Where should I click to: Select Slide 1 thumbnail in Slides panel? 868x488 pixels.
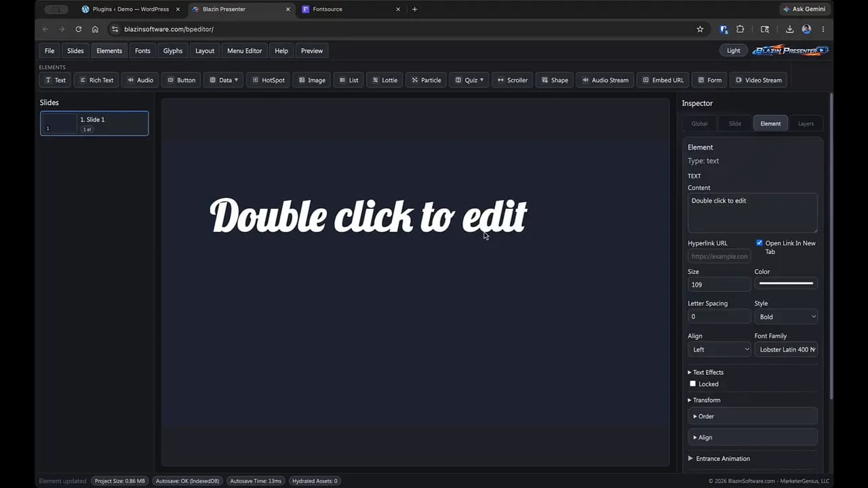pyautogui.click(x=94, y=123)
